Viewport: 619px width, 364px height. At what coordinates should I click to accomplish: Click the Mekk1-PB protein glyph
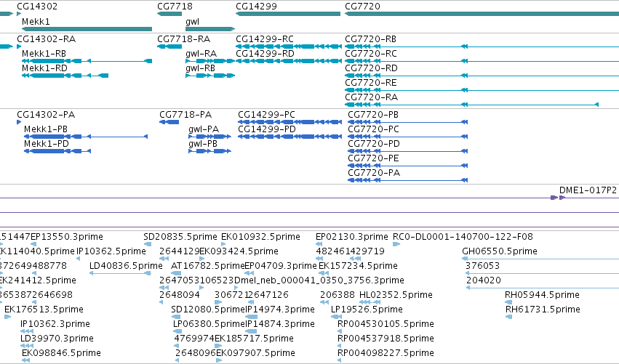[x=86, y=137]
